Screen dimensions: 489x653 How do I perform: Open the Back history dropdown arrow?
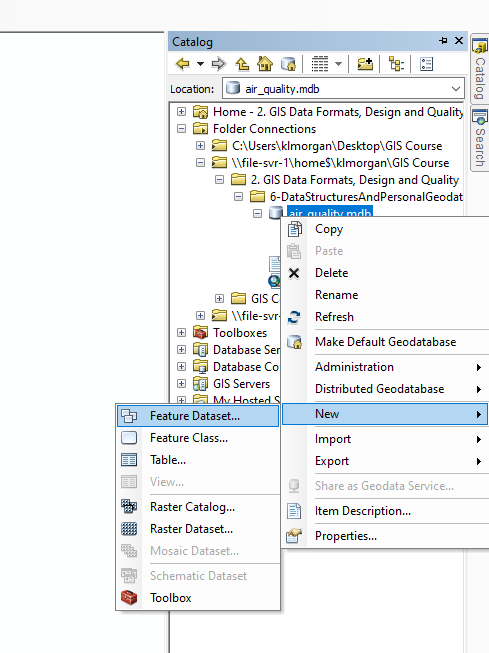pyautogui.click(x=200, y=64)
